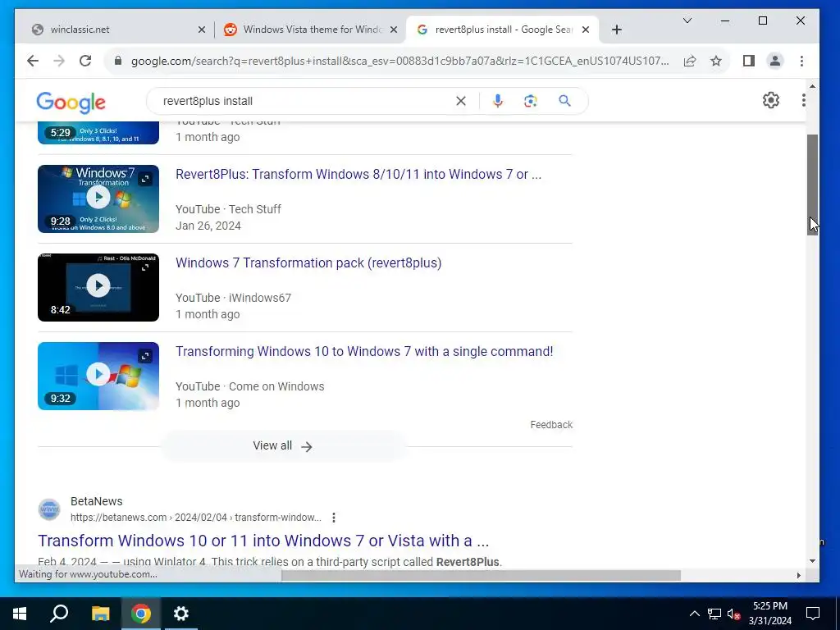Image resolution: width=840 pixels, height=630 pixels.
Task: Open the BetaNews Transform Windows 10 or 11 result
Action: coord(263,541)
